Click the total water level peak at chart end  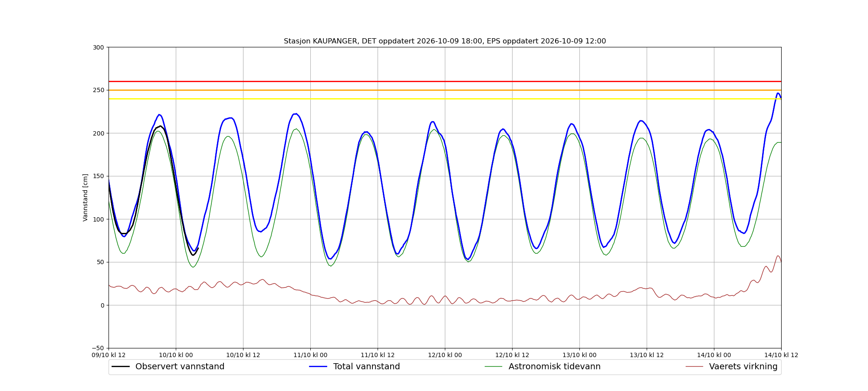(x=778, y=93)
